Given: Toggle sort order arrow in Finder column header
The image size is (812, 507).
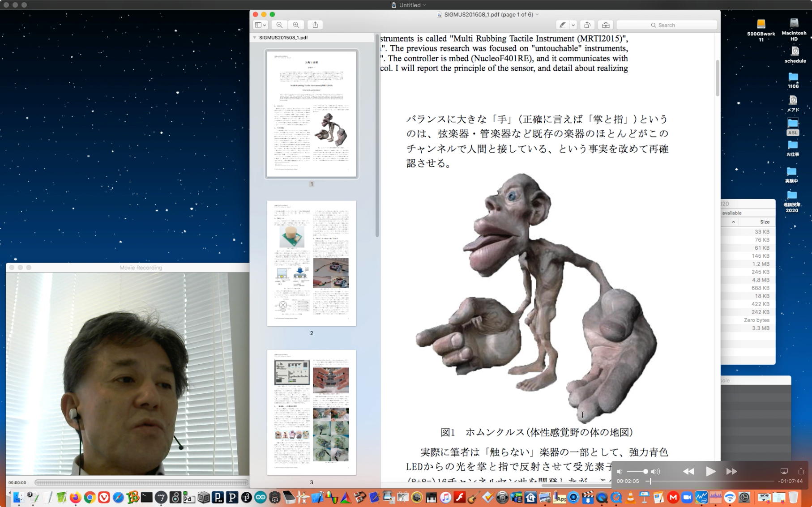Looking at the screenshot, I should click(733, 222).
